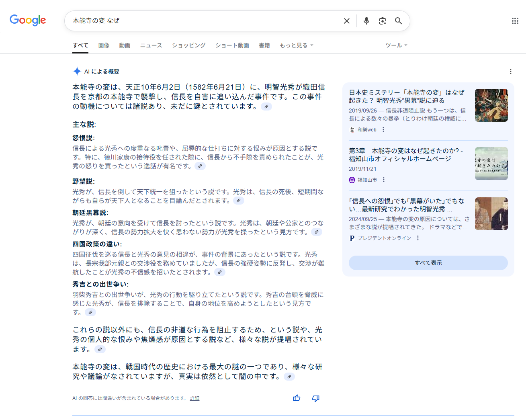Switch to the 画像 tab

(x=104, y=45)
